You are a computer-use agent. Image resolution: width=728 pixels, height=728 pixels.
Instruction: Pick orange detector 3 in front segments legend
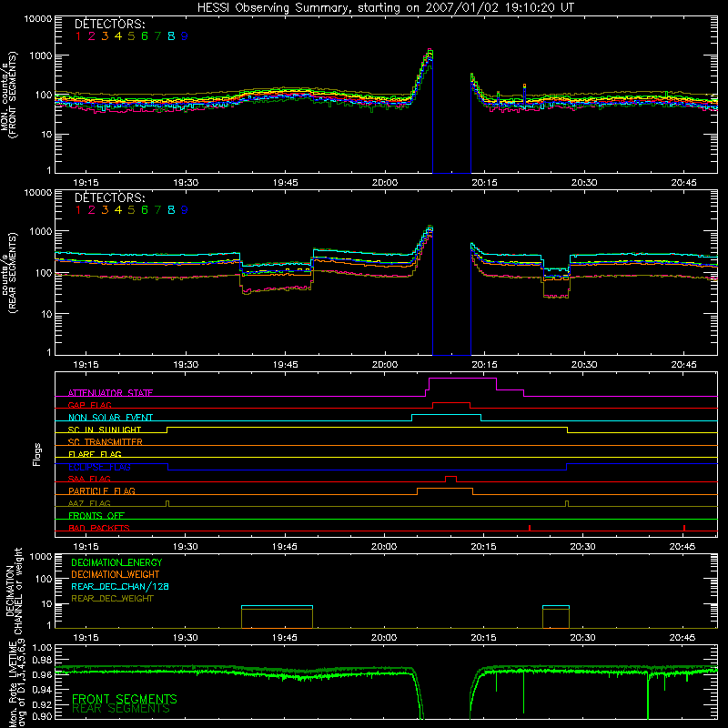[x=105, y=36]
